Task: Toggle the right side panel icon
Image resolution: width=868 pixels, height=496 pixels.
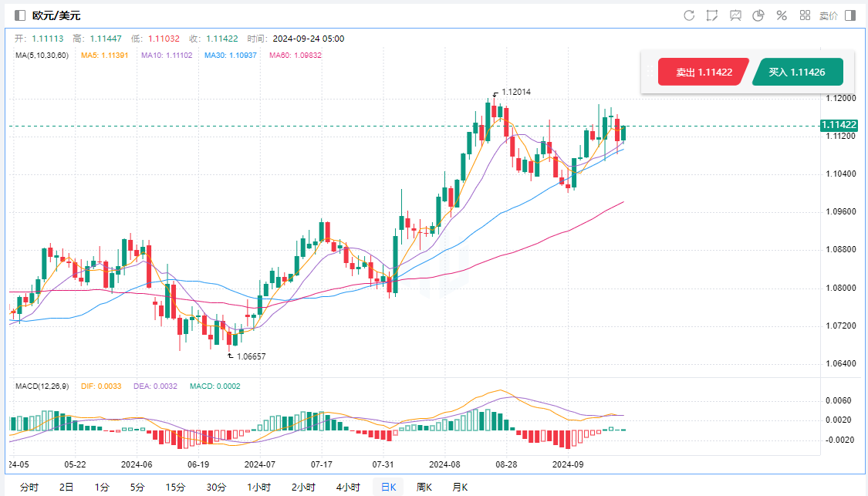Action: (x=850, y=15)
